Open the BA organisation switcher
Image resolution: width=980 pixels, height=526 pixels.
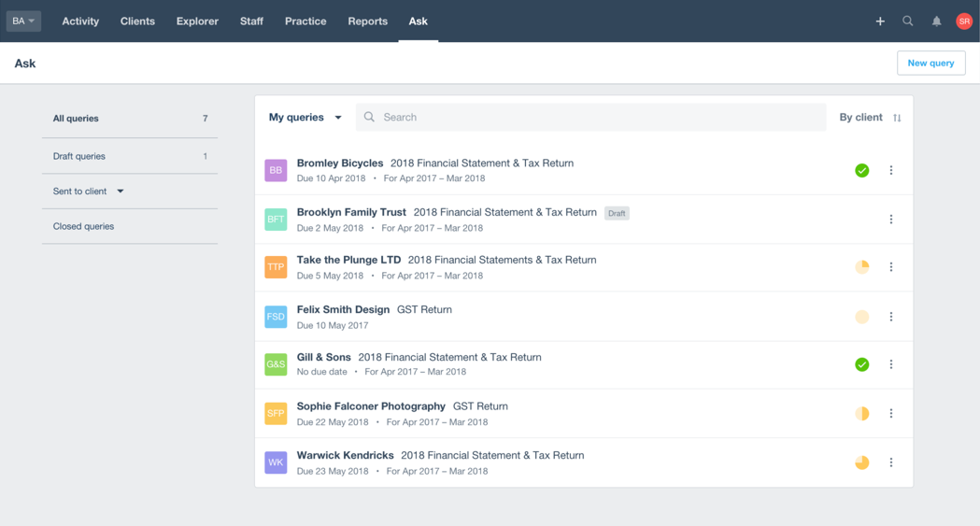coord(23,21)
